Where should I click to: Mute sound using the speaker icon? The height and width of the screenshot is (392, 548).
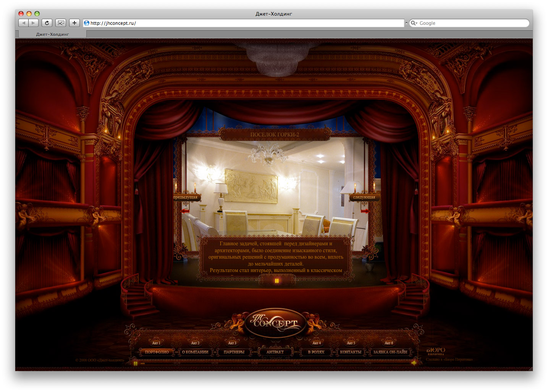click(414, 363)
